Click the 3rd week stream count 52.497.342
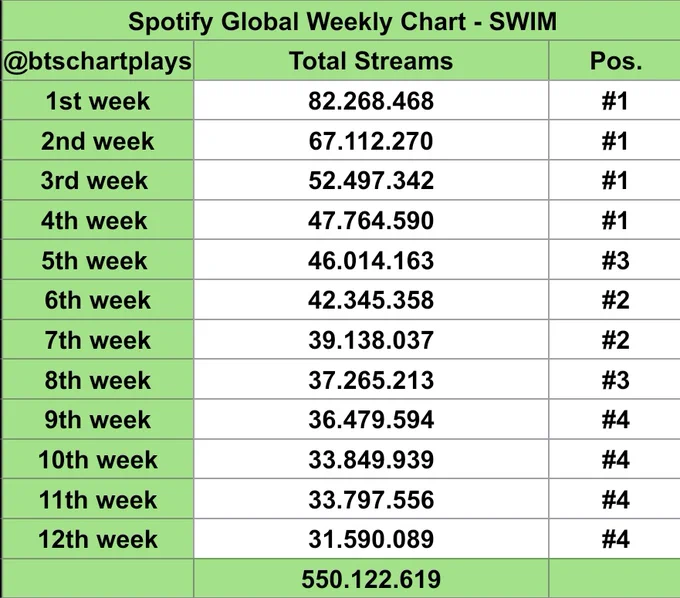 pos(371,180)
